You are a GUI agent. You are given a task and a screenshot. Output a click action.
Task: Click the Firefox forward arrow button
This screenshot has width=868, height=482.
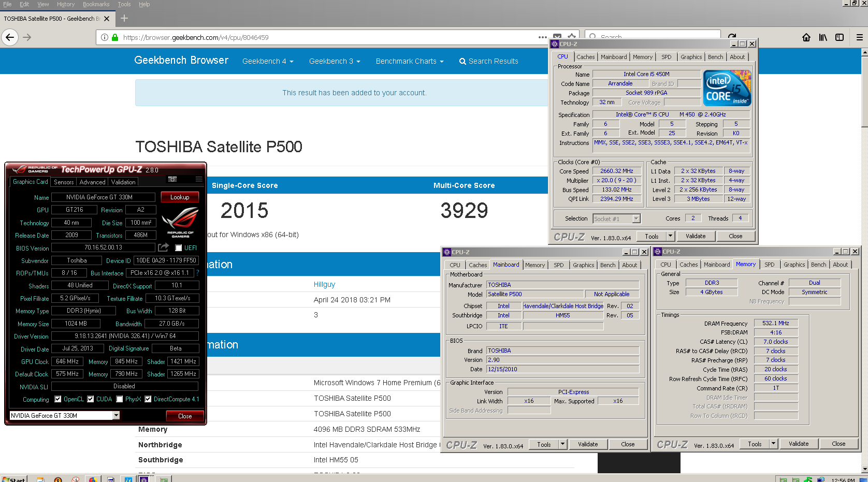(x=27, y=37)
